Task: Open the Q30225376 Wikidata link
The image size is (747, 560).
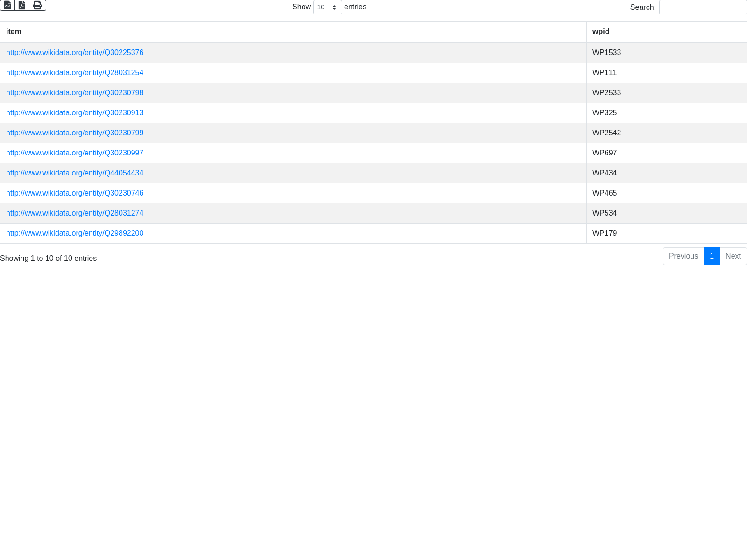Action: [x=75, y=53]
